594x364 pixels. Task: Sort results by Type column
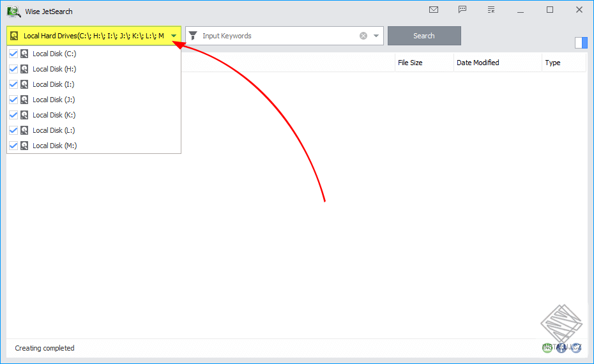[552, 63]
